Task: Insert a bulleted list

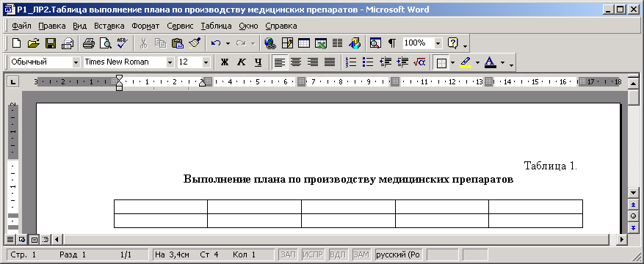Action: (368, 62)
